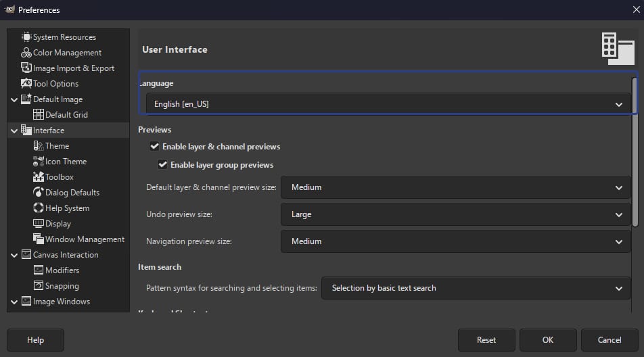Close the Preferences dialog window

tap(636, 9)
